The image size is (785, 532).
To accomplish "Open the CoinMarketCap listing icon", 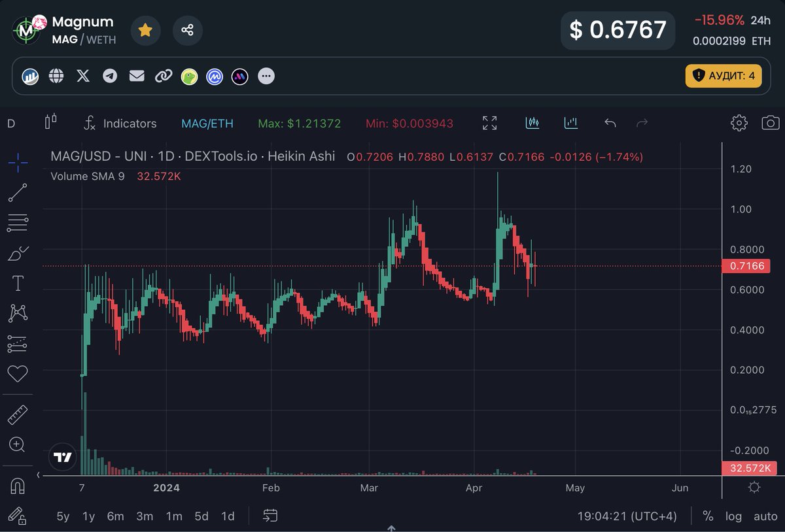I will click(x=215, y=77).
